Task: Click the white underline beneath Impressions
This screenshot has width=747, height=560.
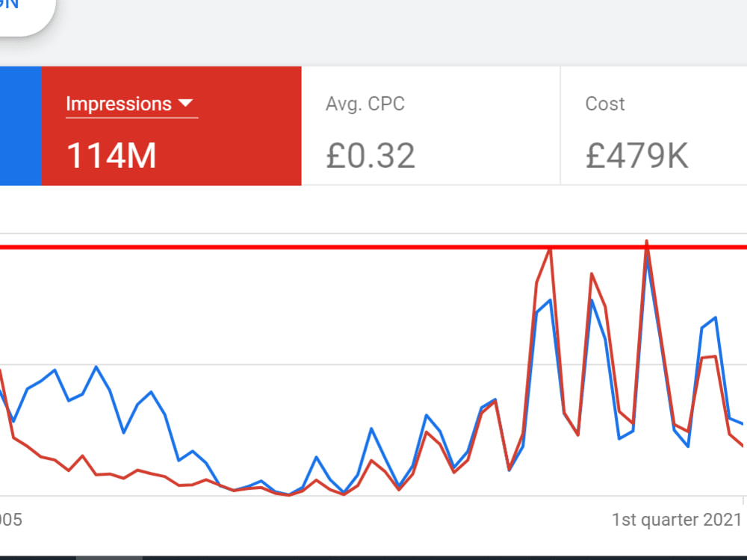Action: coord(132,118)
